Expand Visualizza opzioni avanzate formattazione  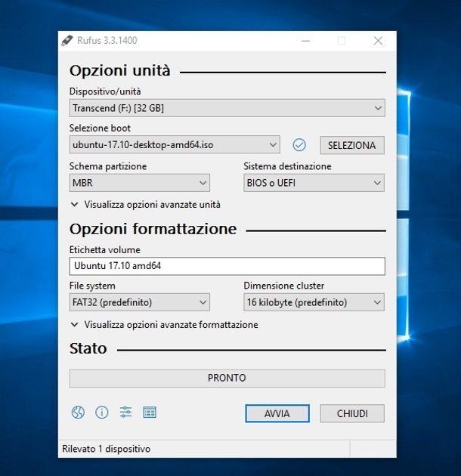[164, 325]
